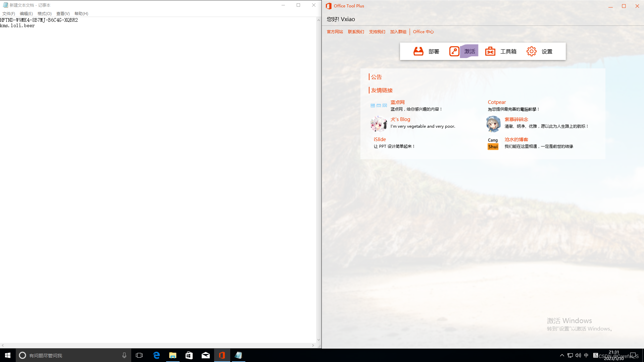
Task: Open the 格式(O) menu in Notepad
Action: (45, 13)
